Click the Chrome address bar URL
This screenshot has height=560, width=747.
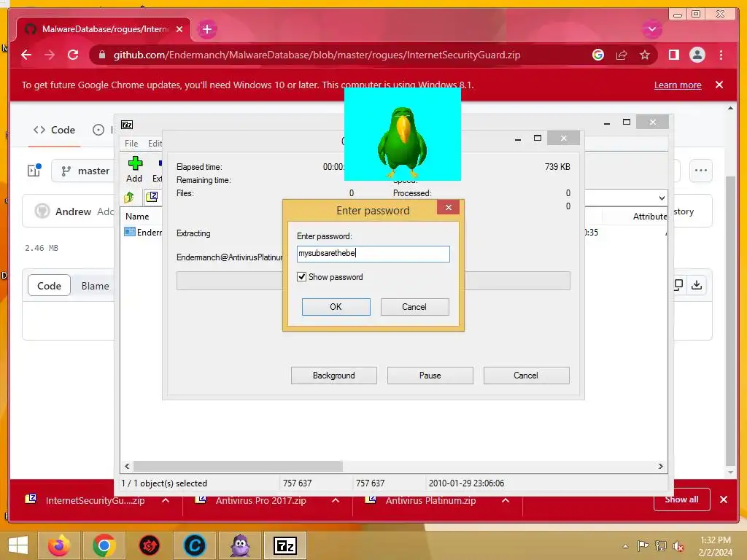pyautogui.click(x=317, y=55)
